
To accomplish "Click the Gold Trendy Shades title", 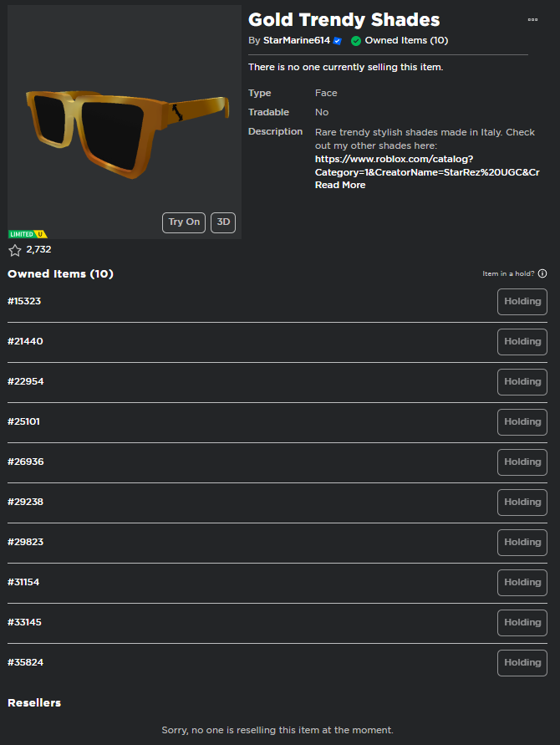I will coord(344,20).
